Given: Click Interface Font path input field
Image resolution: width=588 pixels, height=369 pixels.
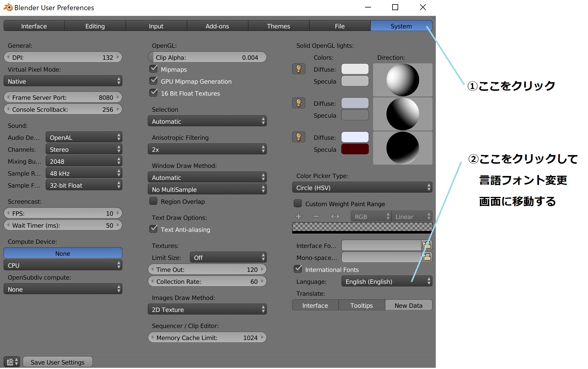Looking at the screenshot, I should click(381, 245).
